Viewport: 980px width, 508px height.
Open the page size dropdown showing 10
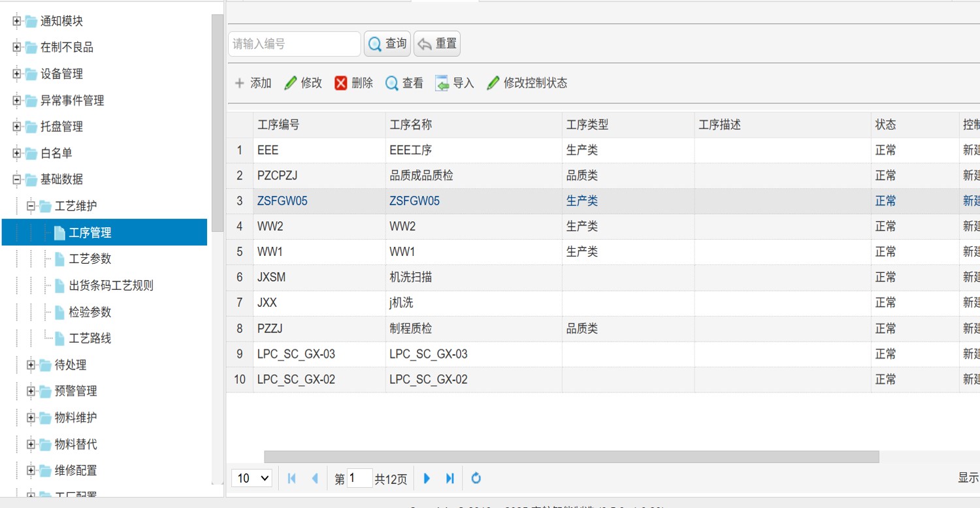[252, 478]
